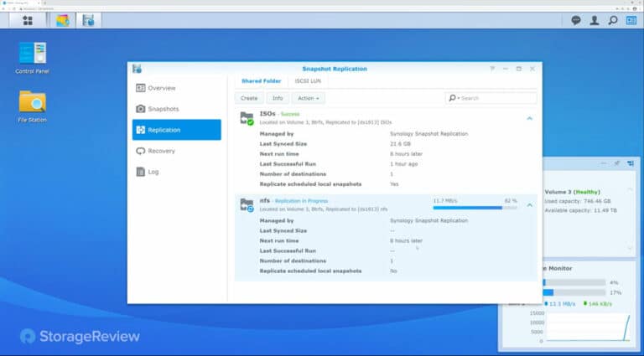The image size is (644, 356).
Task: Click the nfs folder name
Action: tap(264, 200)
